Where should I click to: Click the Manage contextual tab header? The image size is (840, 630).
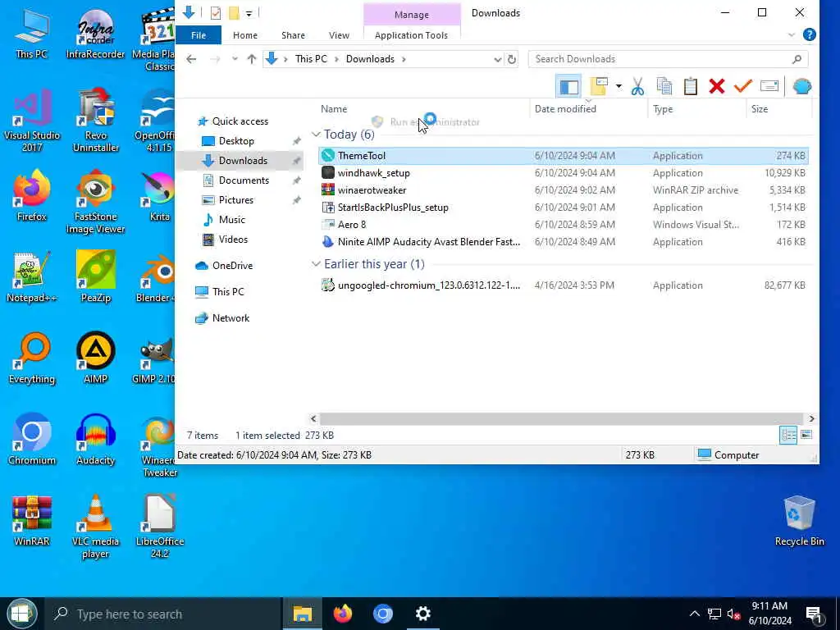pos(412,15)
